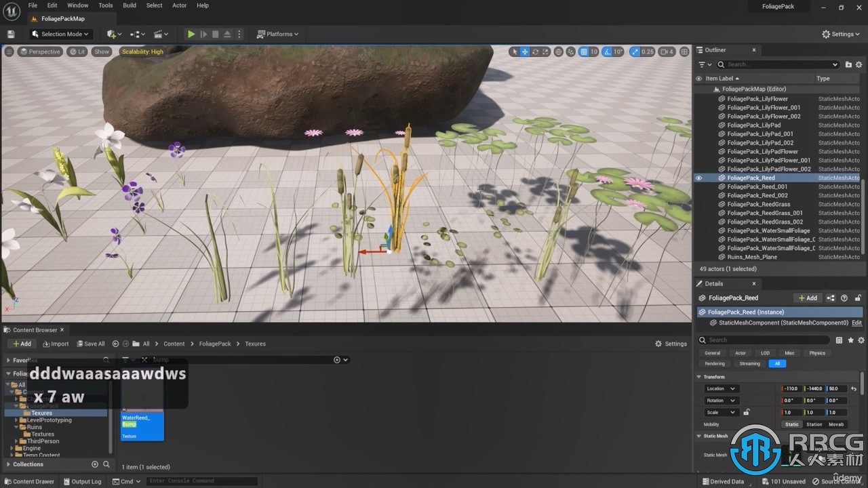Image resolution: width=868 pixels, height=488 pixels.
Task: Set Mobility to Static
Action: [x=792, y=424]
